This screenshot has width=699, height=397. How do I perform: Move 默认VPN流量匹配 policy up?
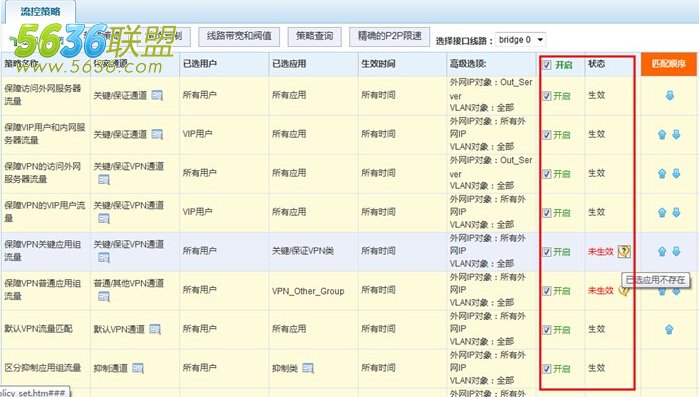(x=669, y=329)
